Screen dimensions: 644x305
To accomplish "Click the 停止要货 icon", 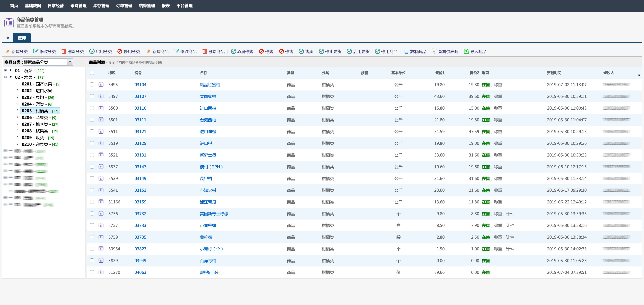I will click(x=321, y=51).
